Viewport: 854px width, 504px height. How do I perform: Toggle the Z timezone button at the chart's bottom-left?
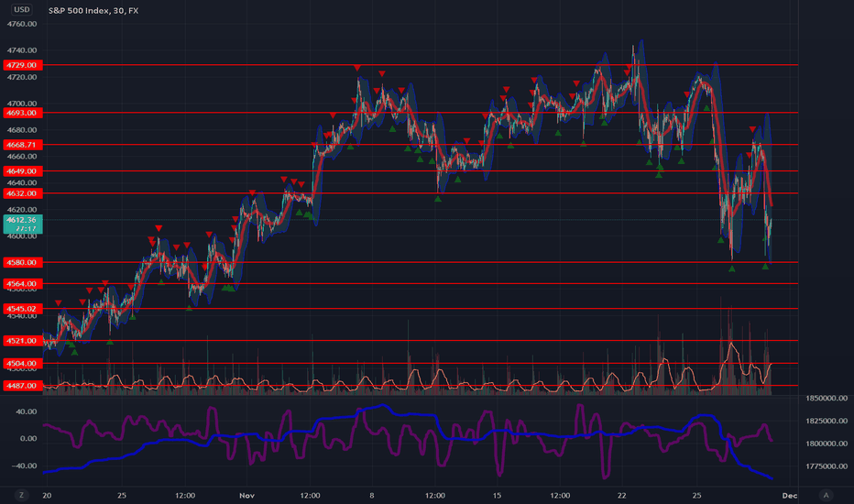click(22, 495)
